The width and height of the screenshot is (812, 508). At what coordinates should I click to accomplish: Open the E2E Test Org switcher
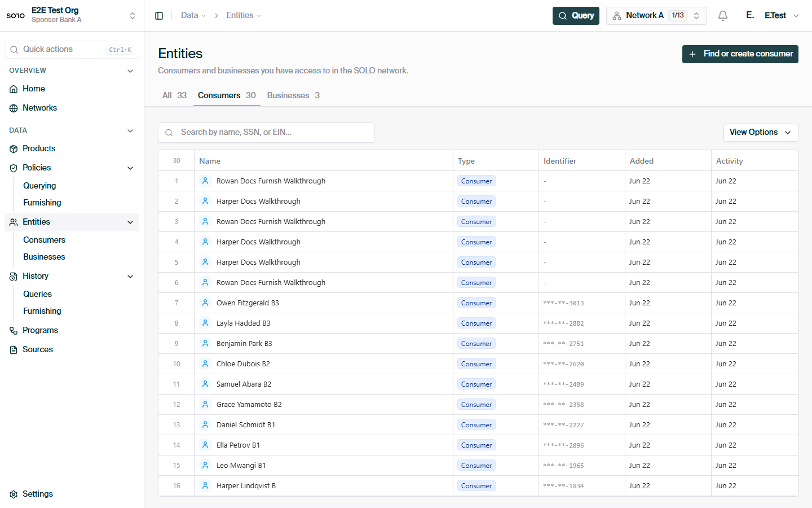coord(72,15)
